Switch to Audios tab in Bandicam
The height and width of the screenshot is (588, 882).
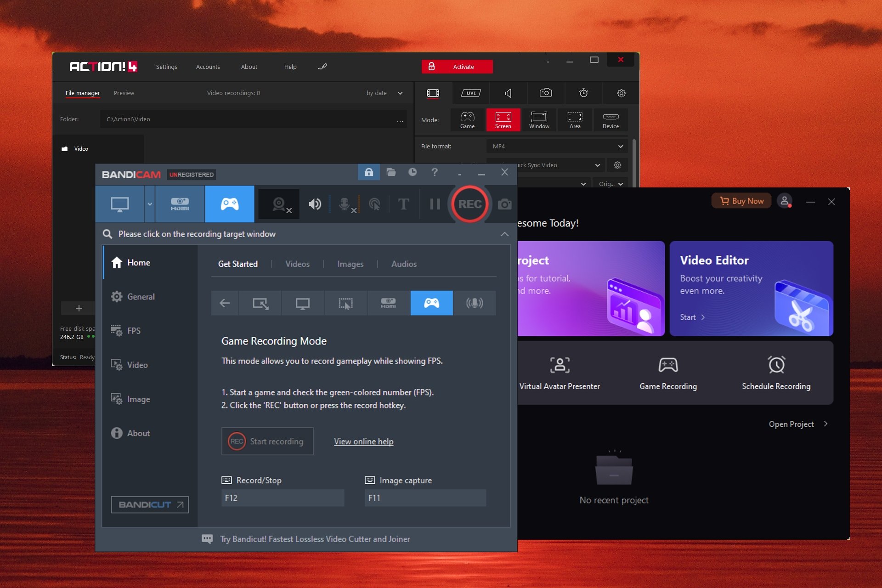(x=404, y=264)
